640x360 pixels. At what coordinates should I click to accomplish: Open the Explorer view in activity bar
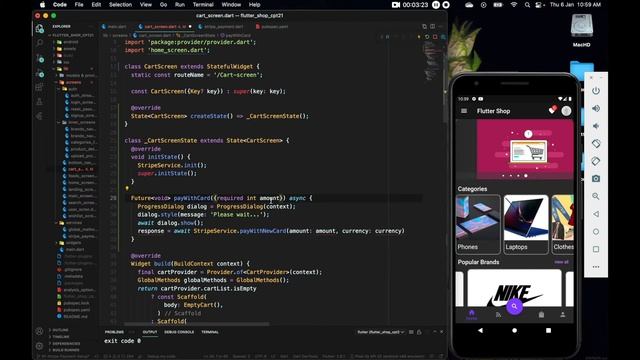click(x=40, y=29)
